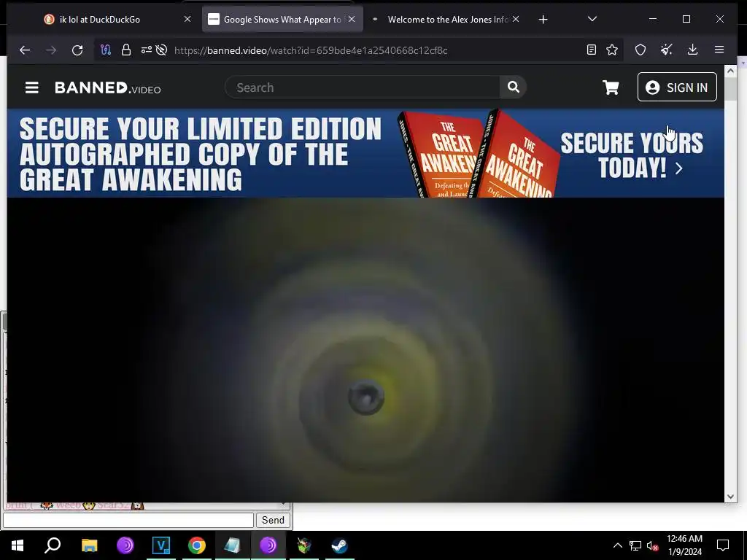Open the Banned.video hamburger menu
This screenshot has width=747, height=560.
coord(32,87)
